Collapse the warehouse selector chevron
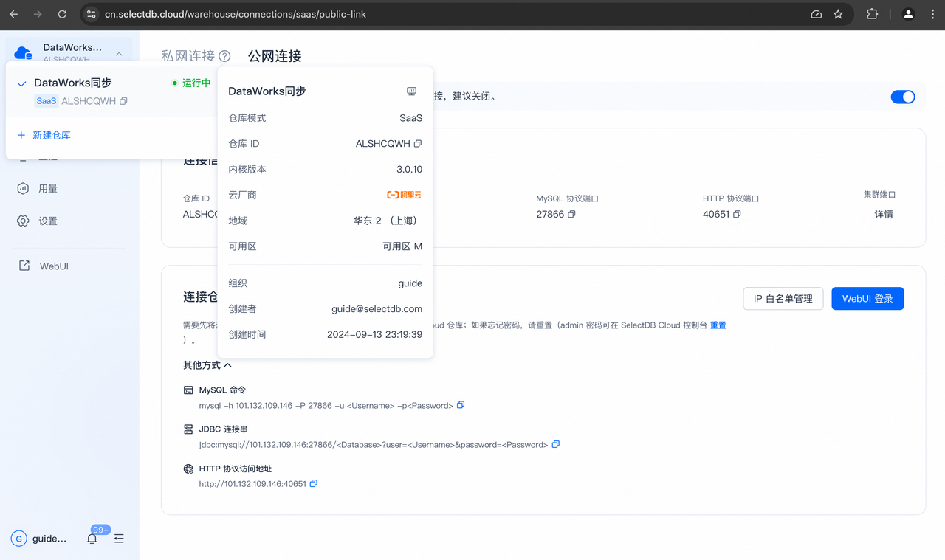Image resolution: width=945 pixels, height=560 pixels. pos(119,53)
